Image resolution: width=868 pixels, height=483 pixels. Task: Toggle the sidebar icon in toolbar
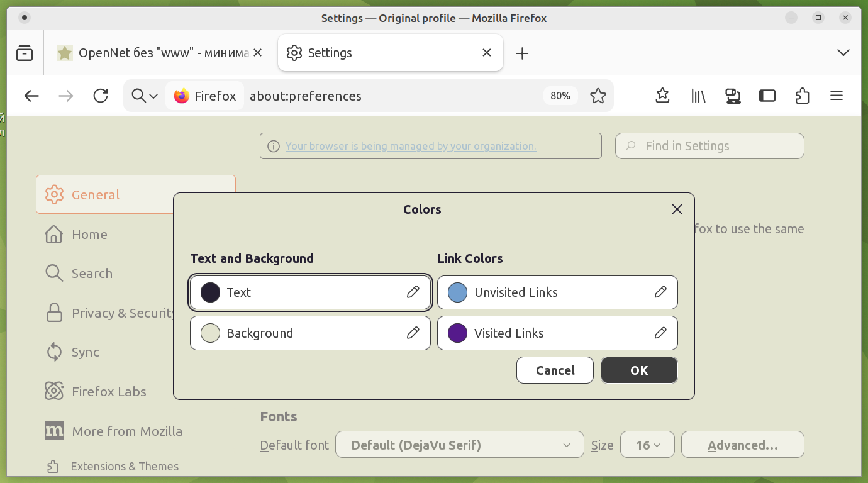[x=767, y=96]
